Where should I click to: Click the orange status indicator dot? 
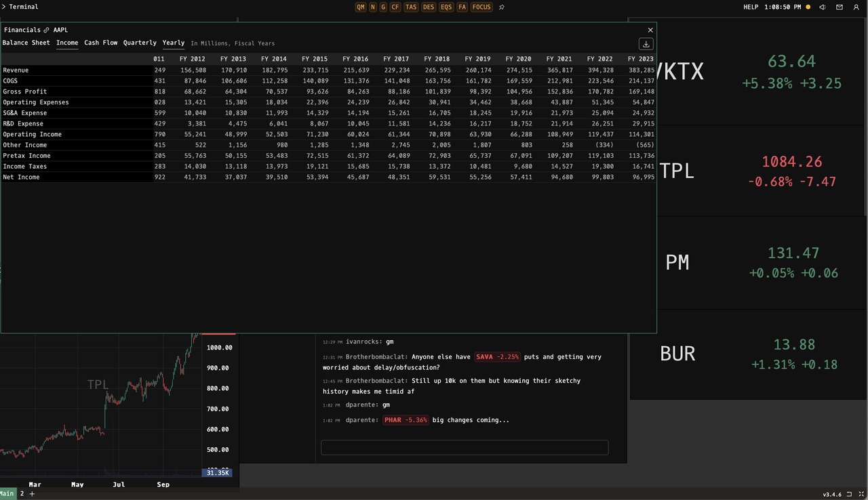tap(808, 7)
